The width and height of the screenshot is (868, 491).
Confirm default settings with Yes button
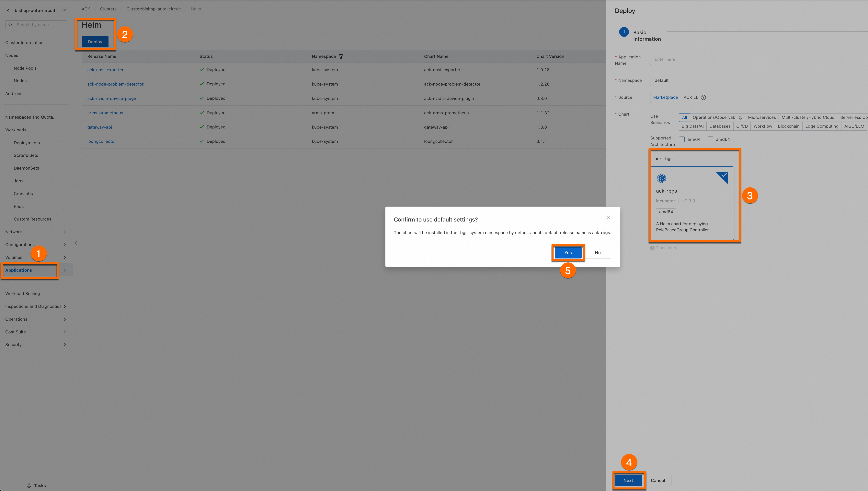pyautogui.click(x=568, y=253)
